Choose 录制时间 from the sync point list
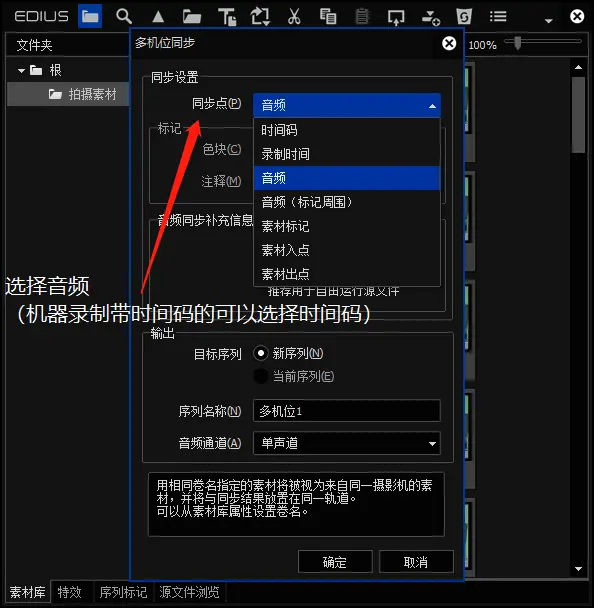The width and height of the screenshot is (594, 608). click(347, 154)
